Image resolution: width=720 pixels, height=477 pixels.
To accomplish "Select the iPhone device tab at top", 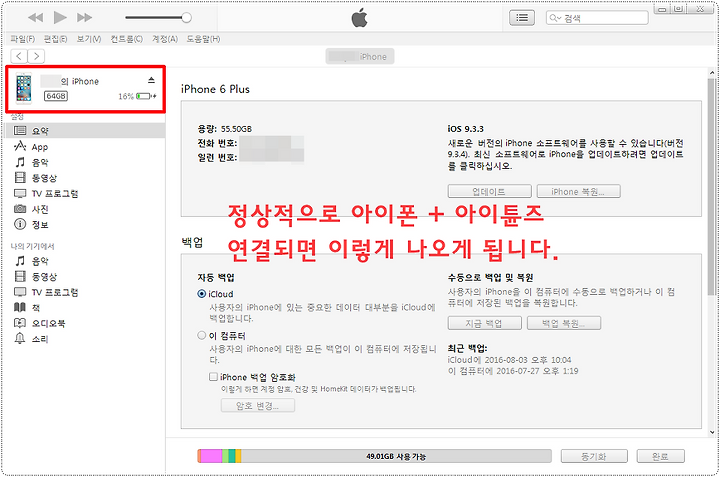I will 360,56.
